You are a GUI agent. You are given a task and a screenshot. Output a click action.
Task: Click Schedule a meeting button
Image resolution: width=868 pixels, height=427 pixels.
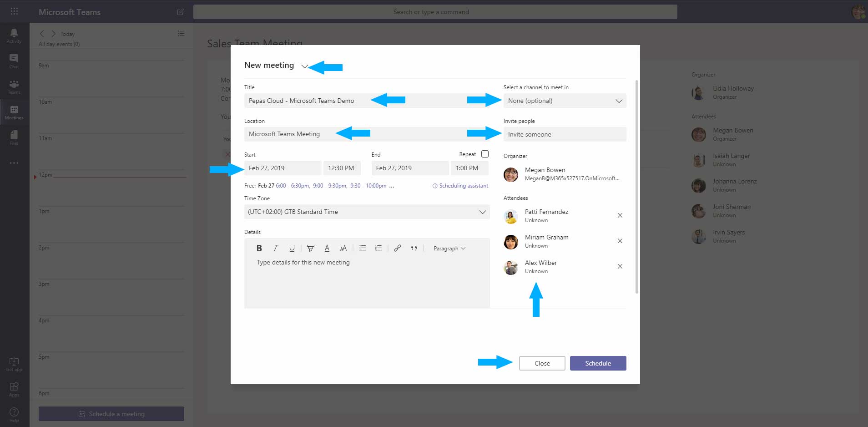[111, 414]
